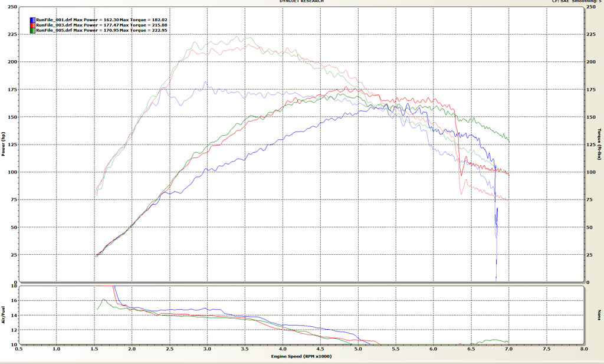Image resolution: width=604 pixels, height=364 pixels.
Task: Click the Torque (ft-lbs) axis label
Action: [x=599, y=145]
